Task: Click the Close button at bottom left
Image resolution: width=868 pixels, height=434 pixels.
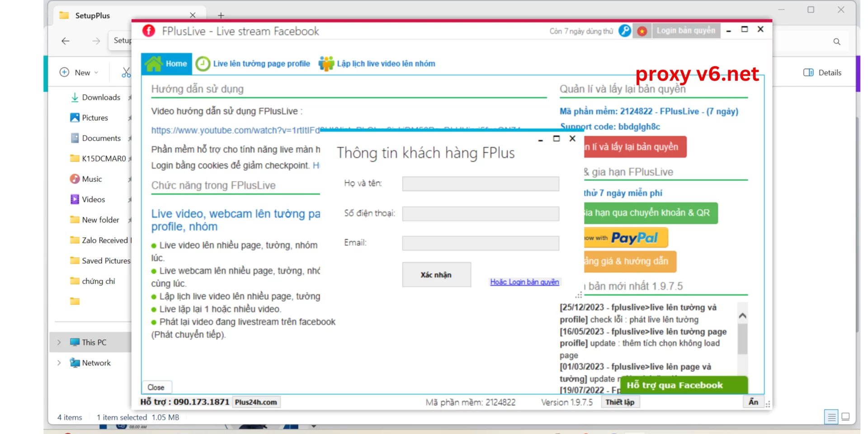Action: 156,387
